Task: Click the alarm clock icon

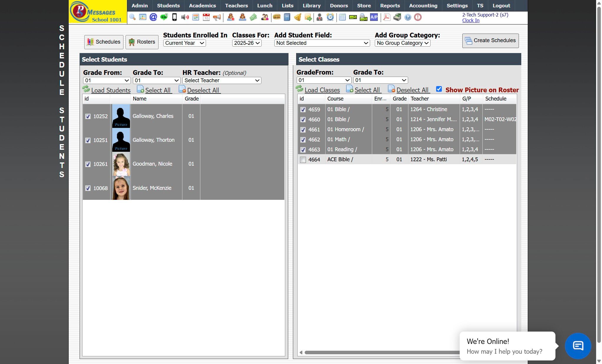Action: point(330,17)
